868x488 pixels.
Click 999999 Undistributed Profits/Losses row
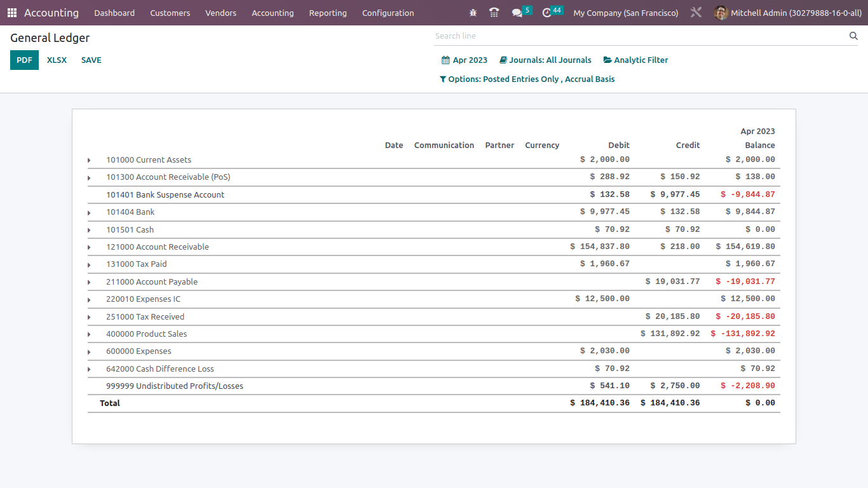[434, 386]
